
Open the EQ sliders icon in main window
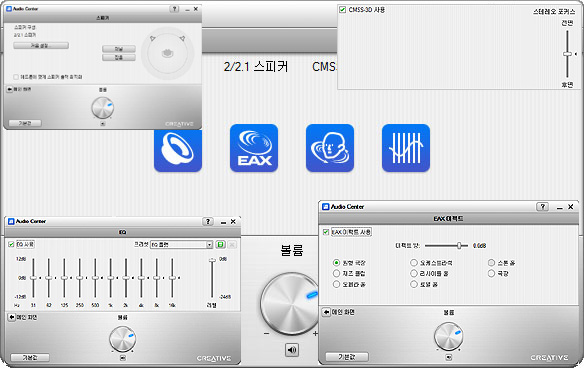click(406, 148)
